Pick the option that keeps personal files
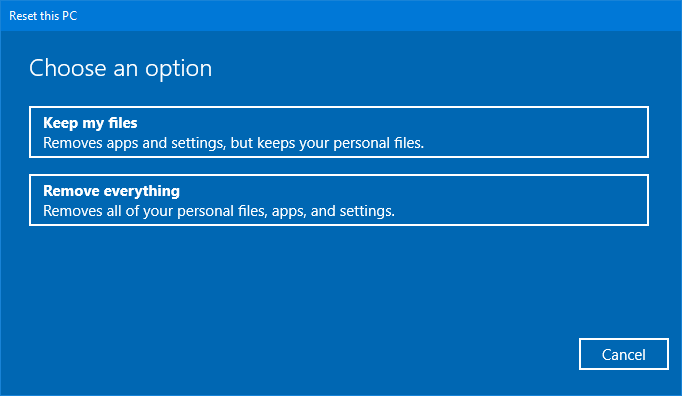The height and width of the screenshot is (396, 682). click(x=339, y=132)
